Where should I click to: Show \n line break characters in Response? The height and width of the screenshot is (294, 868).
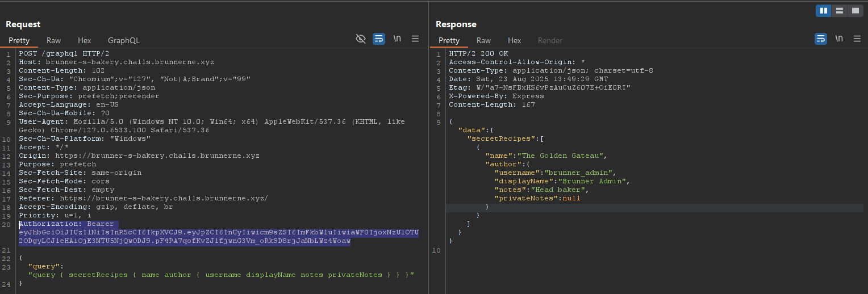(x=839, y=39)
